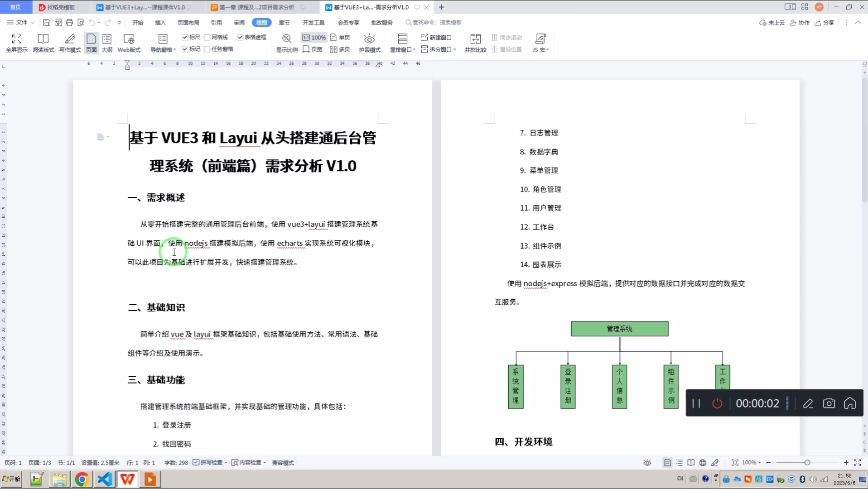Image resolution: width=868 pixels, height=489 pixels.
Task: Take a screenshot with the camera icon
Action: pyautogui.click(x=829, y=403)
